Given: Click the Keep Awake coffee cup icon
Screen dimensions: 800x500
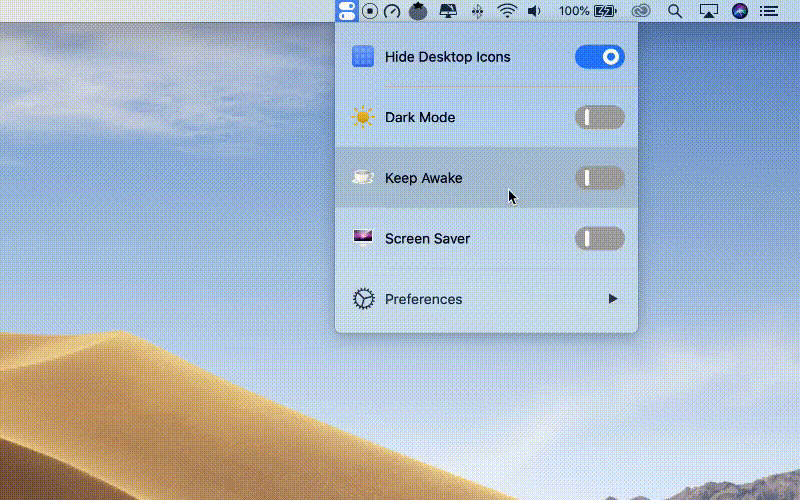Looking at the screenshot, I should pyautogui.click(x=362, y=178).
